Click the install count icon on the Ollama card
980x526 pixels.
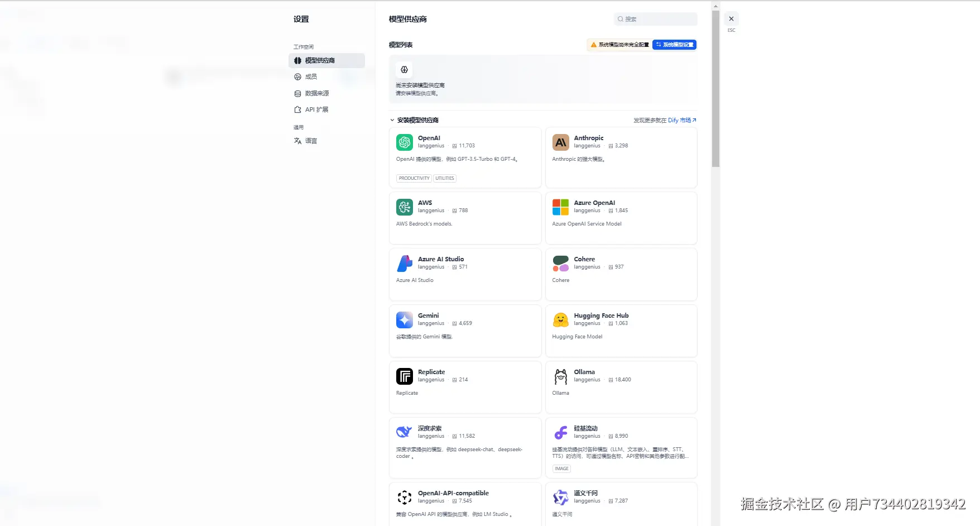611,380
